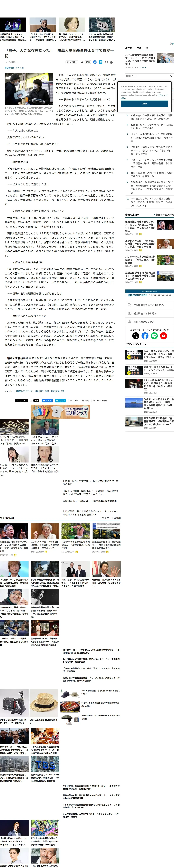This screenshot has height=868, width=174.
Task: Open the 産経WEST category link below date
Action: click(x=9, y=68)
